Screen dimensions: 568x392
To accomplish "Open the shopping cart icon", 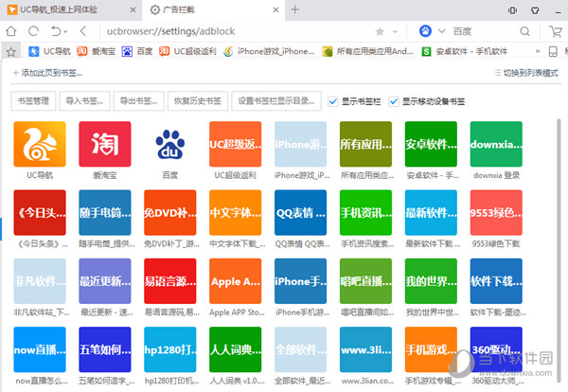I will point(556,31).
